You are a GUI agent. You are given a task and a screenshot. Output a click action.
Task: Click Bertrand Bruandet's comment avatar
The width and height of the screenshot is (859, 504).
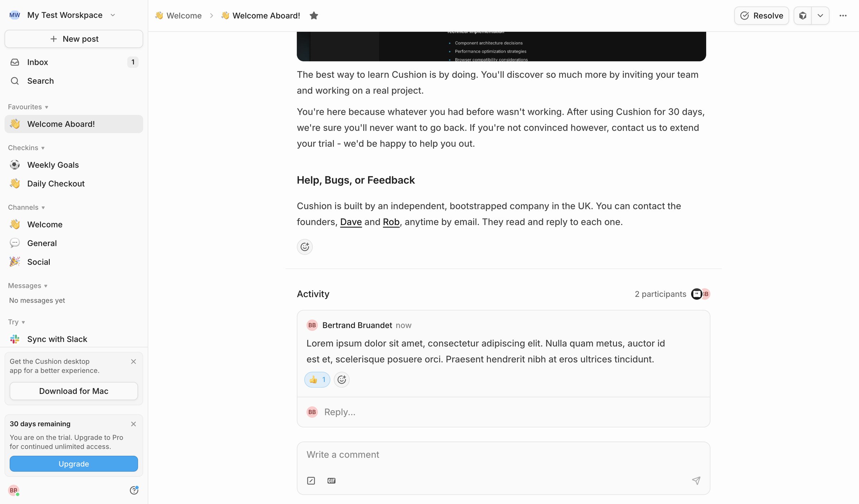tap(312, 325)
